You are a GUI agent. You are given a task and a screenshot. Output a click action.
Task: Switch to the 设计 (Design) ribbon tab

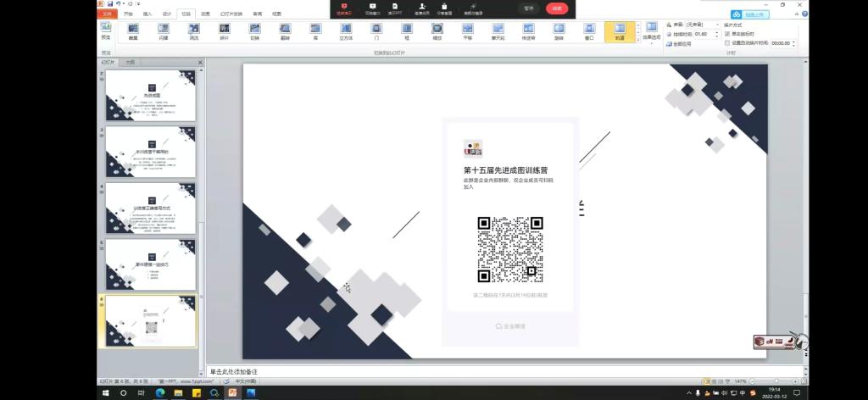[167, 14]
